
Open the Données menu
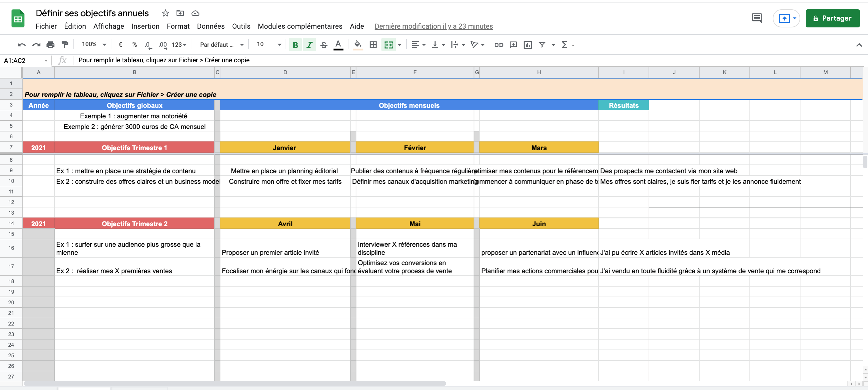click(211, 26)
